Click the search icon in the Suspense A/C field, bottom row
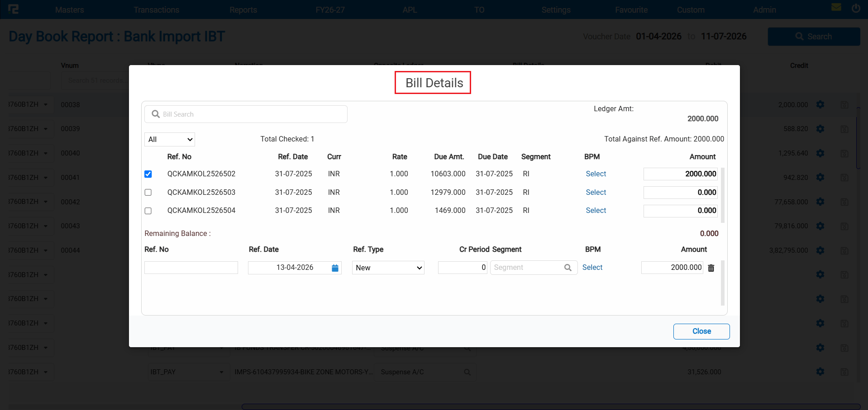This screenshot has height=410, width=868. (x=467, y=372)
